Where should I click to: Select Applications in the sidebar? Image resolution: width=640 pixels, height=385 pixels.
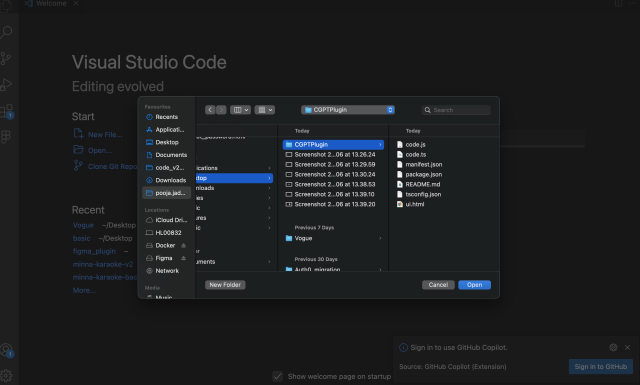tap(167, 129)
